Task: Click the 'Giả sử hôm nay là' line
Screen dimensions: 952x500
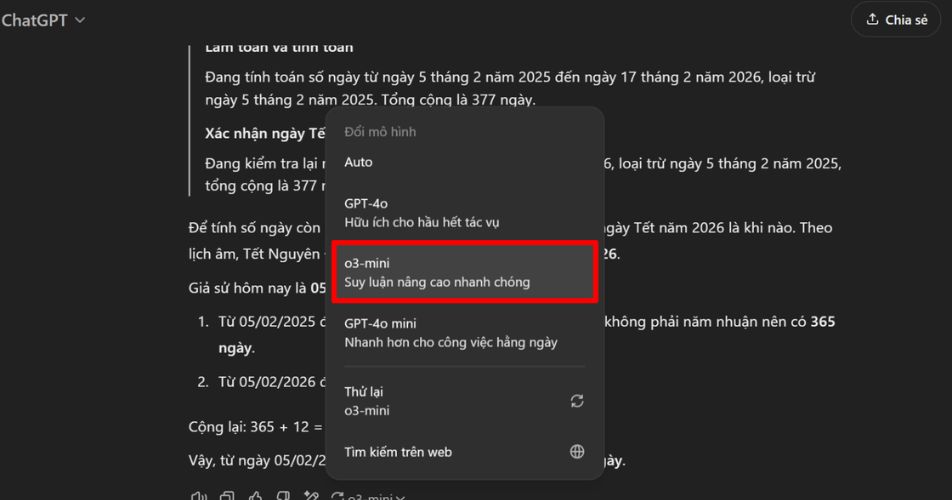Action: click(x=257, y=288)
